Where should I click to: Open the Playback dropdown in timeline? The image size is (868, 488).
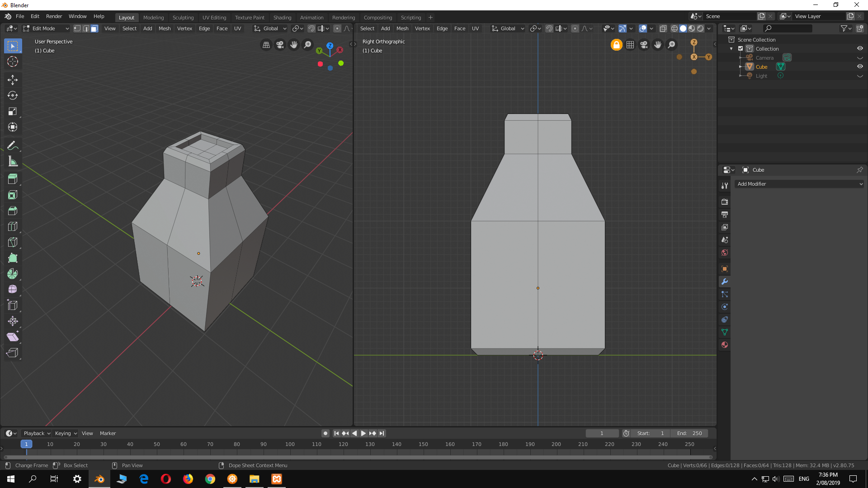tap(37, 433)
